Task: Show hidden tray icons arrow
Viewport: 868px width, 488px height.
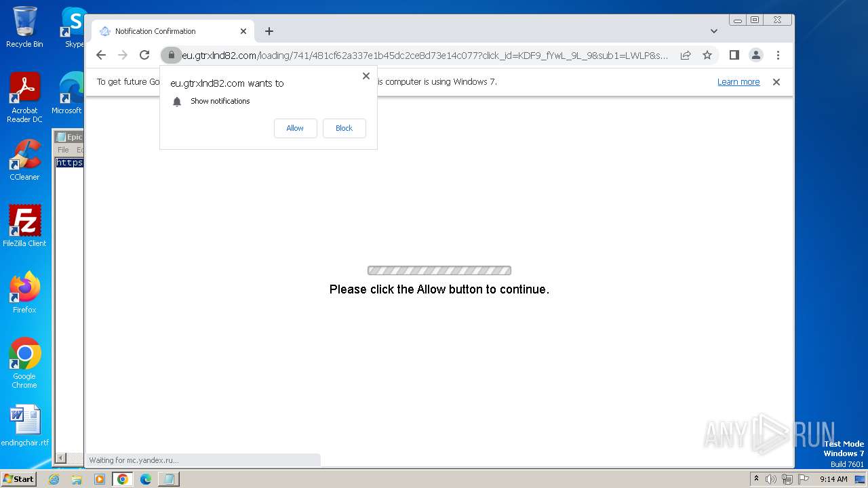Action: pyautogui.click(x=756, y=479)
